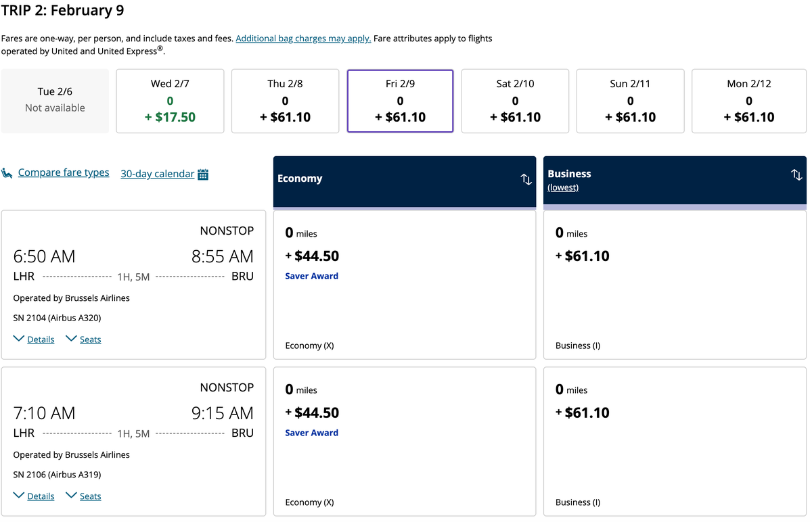Select the Wed 2/7 date option
812x522 pixels.
[169, 101]
